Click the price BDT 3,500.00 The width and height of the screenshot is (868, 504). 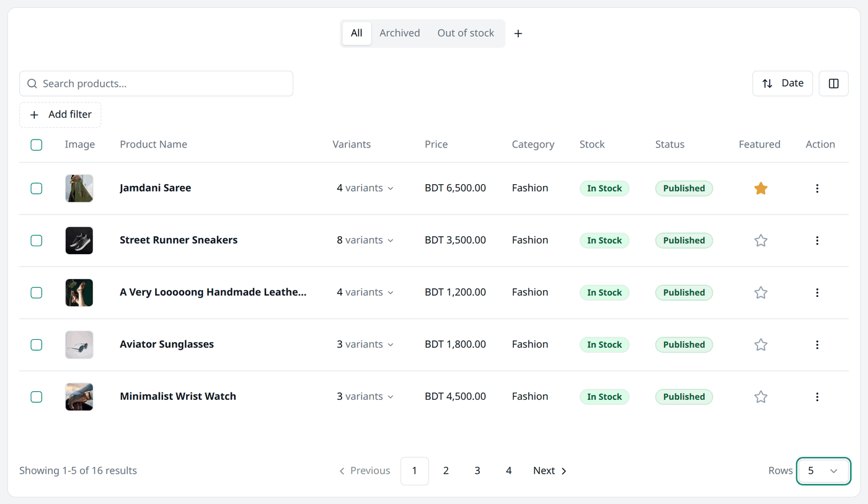point(455,241)
